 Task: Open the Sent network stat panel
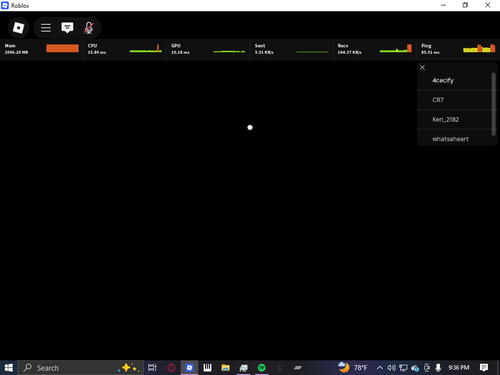point(291,49)
